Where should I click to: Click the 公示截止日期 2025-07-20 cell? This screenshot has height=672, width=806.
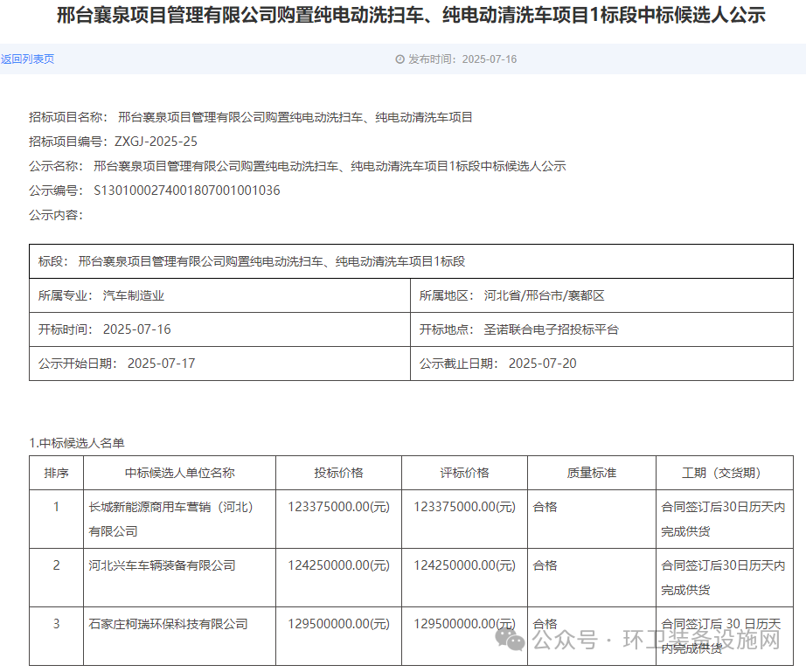pos(602,364)
